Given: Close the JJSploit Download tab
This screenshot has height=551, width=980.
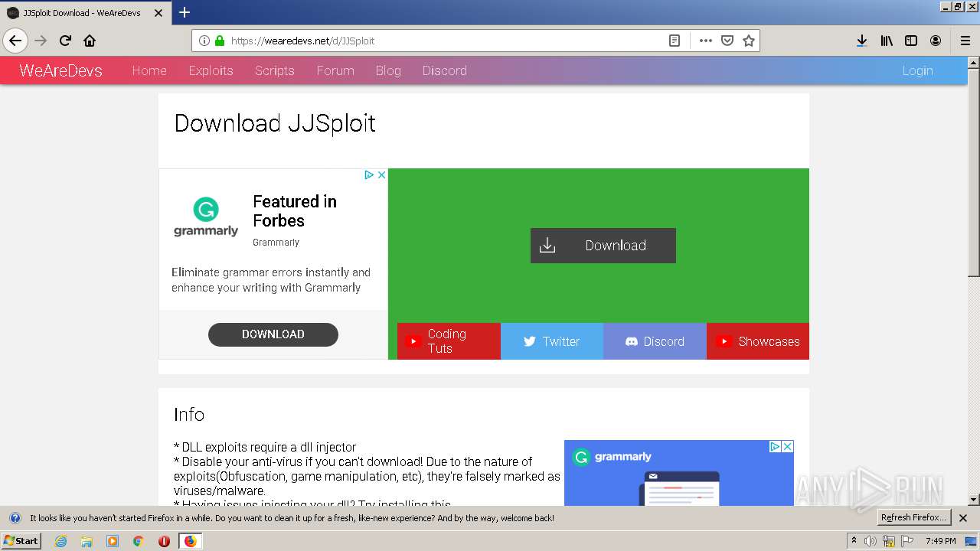Looking at the screenshot, I should point(158,13).
